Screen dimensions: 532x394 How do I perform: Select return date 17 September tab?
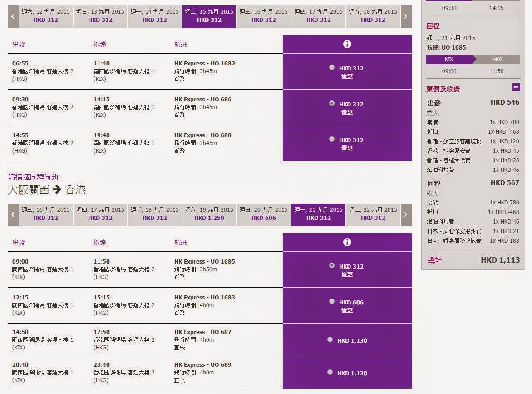pos(100,214)
